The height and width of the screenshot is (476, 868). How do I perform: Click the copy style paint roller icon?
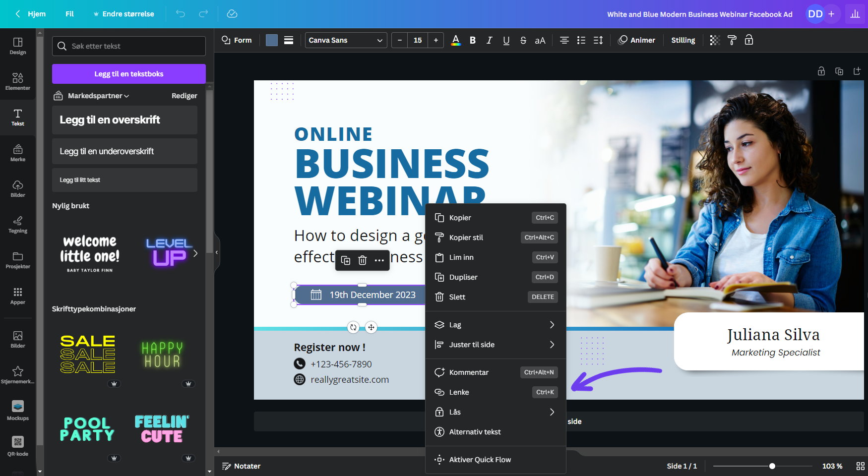tap(732, 40)
